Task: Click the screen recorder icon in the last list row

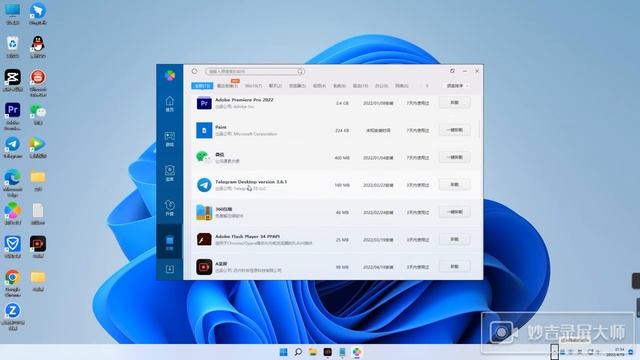Action: [x=204, y=267]
